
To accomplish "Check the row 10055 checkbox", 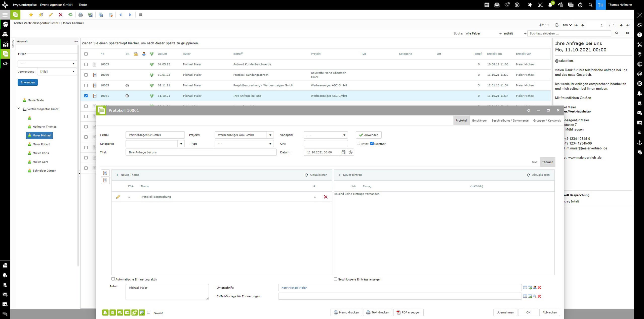I will (86, 85).
